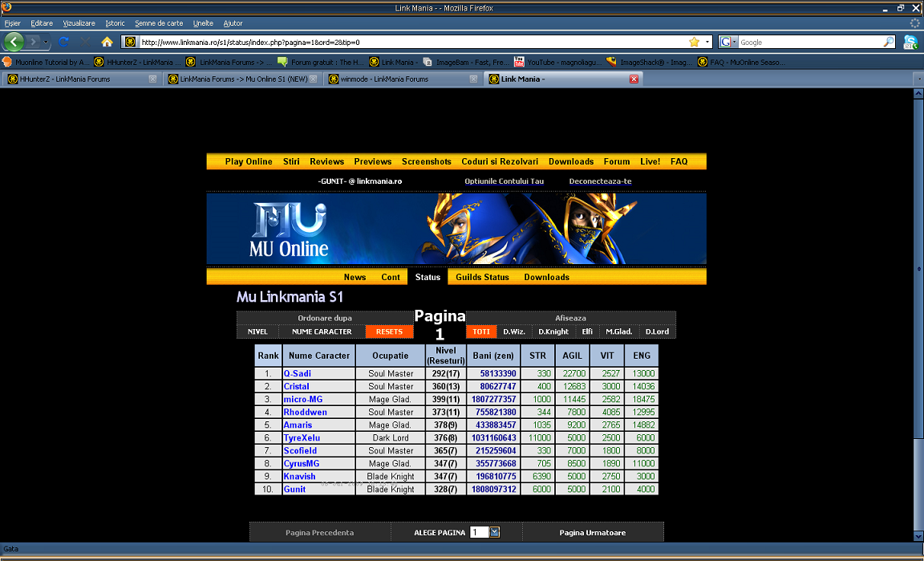Switch to the HHunterZ - LinkMania Forums tab
The height and width of the screenshot is (561, 924).
(81, 79)
